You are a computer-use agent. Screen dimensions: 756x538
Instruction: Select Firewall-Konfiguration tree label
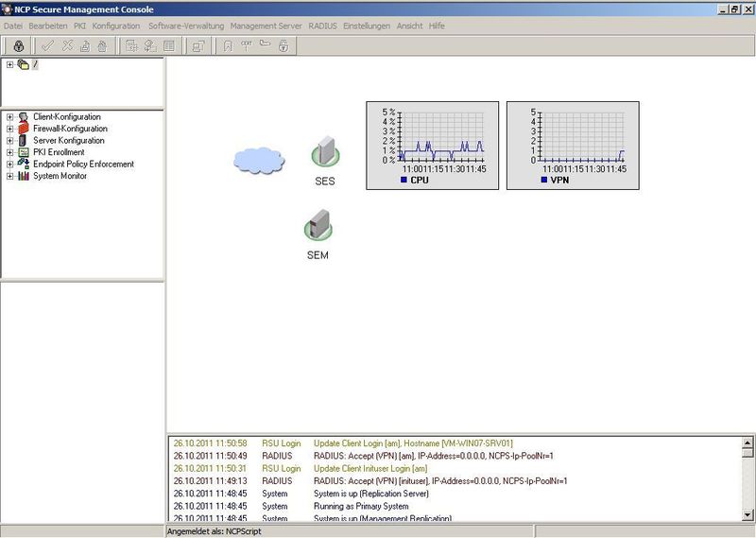pyautogui.click(x=70, y=129)
